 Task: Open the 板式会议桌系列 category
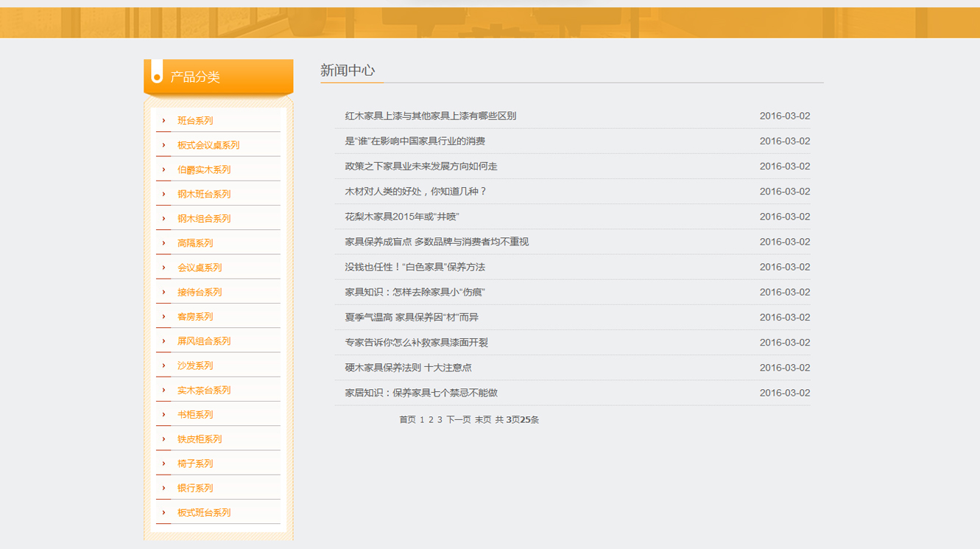pos(208,145)
